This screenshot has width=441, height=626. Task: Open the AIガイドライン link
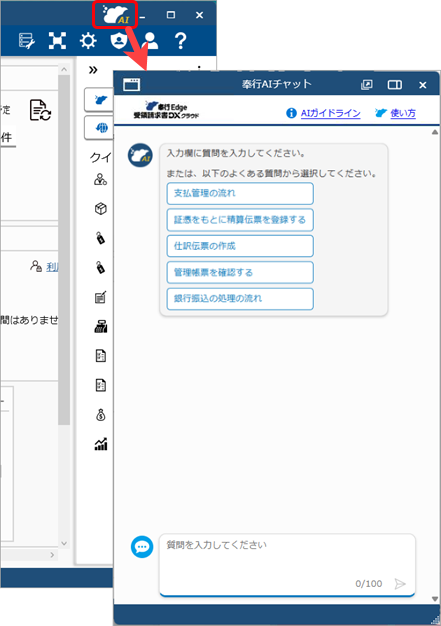pyautogui.click(x=330, y=113)
